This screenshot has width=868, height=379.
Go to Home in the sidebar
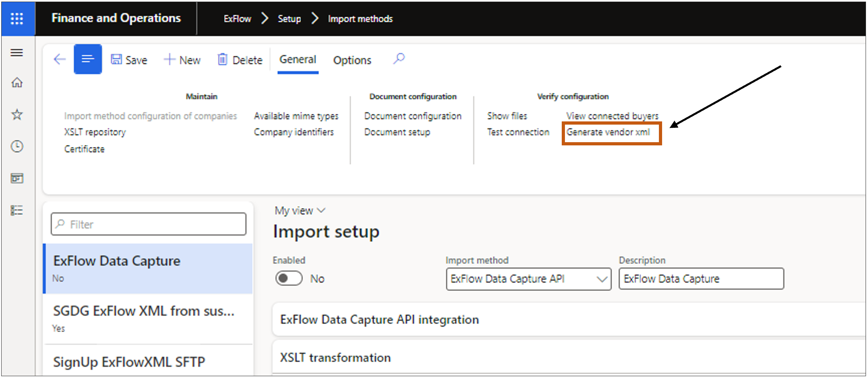tap(17, 83)
